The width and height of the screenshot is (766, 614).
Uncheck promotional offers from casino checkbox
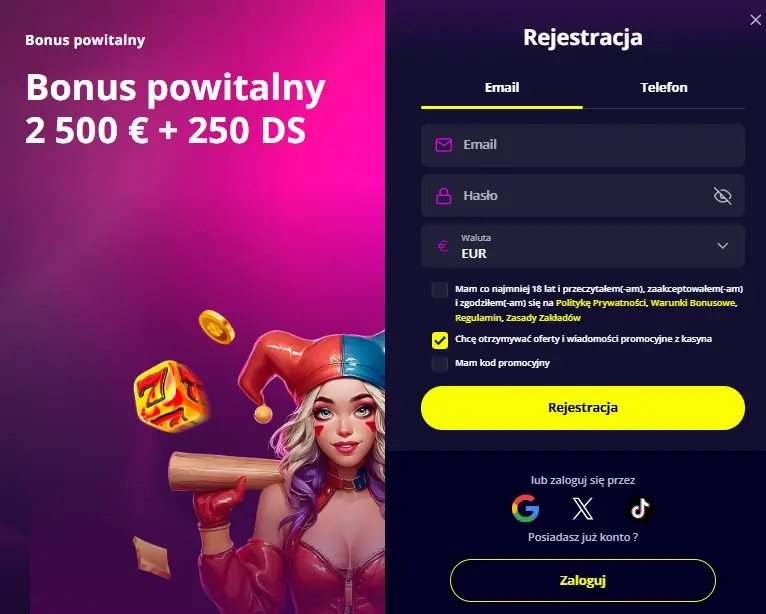[x=440, y=340]
